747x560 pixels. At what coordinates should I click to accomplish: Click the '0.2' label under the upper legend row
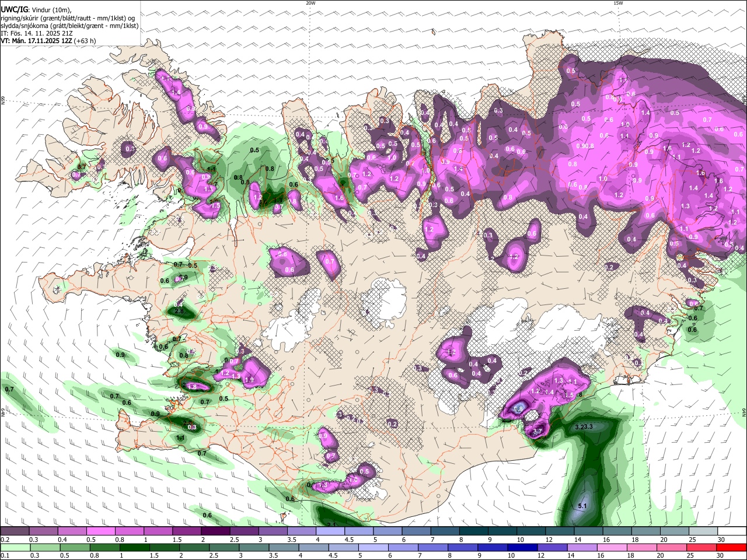click(5, 540)
